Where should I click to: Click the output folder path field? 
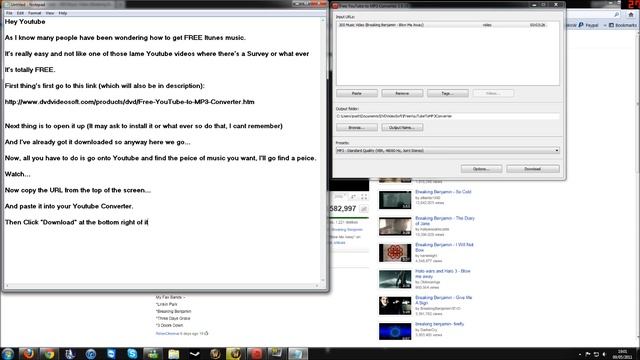click(x=447, y=116)
